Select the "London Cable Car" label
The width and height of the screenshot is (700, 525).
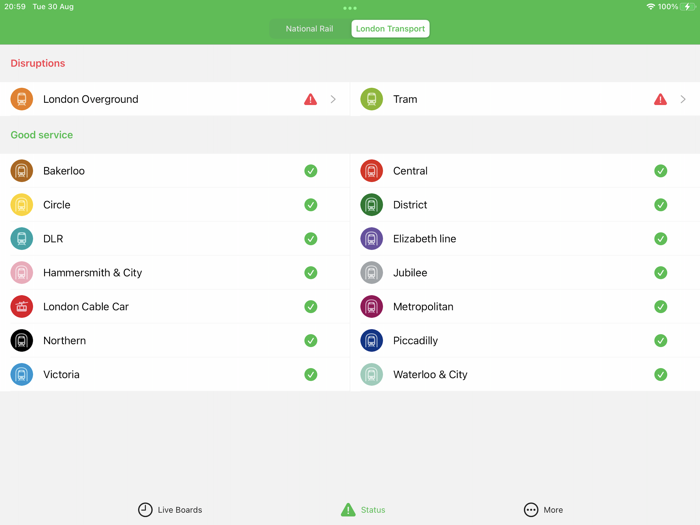(x=86, y=307)
